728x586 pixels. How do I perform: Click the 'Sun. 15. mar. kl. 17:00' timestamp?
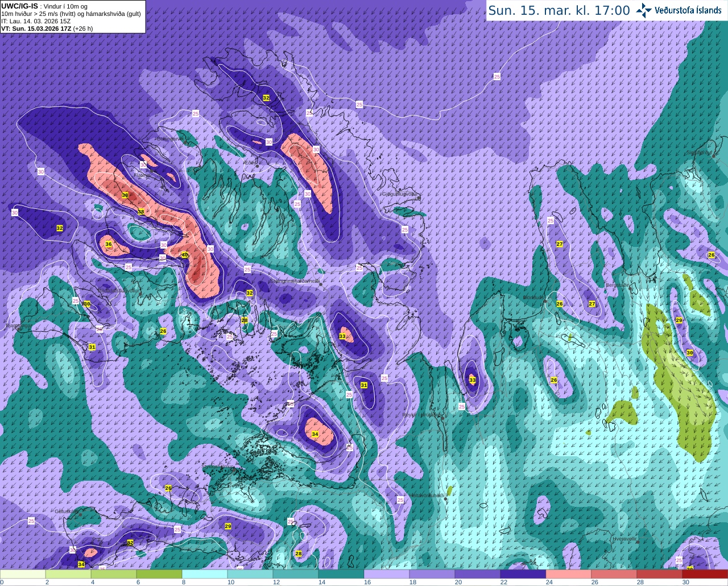point(559,10)
